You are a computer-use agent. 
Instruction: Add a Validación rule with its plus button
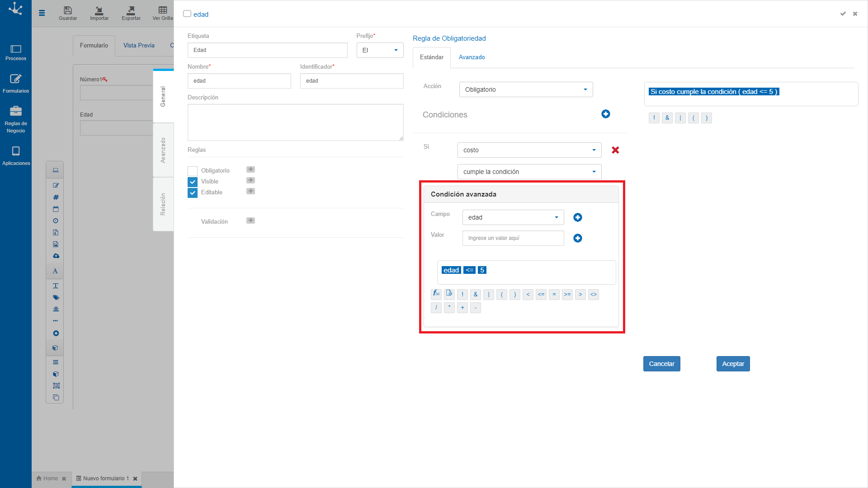click(251, 221)
